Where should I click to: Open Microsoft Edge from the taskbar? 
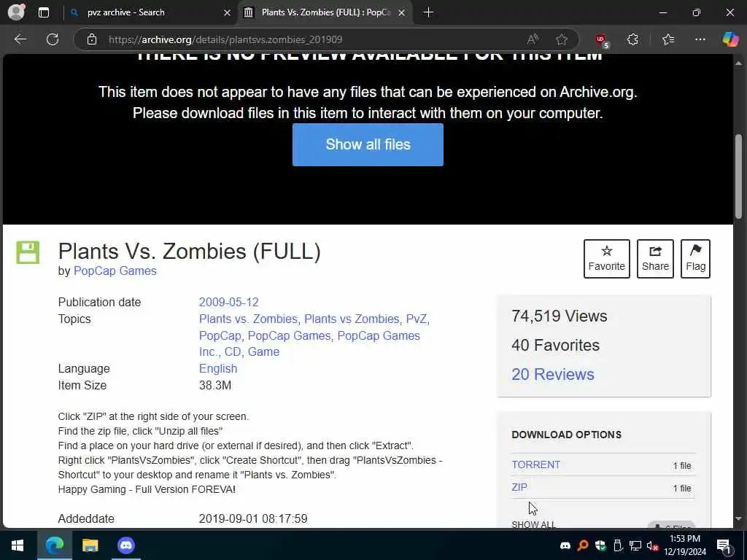pos(54,545)
